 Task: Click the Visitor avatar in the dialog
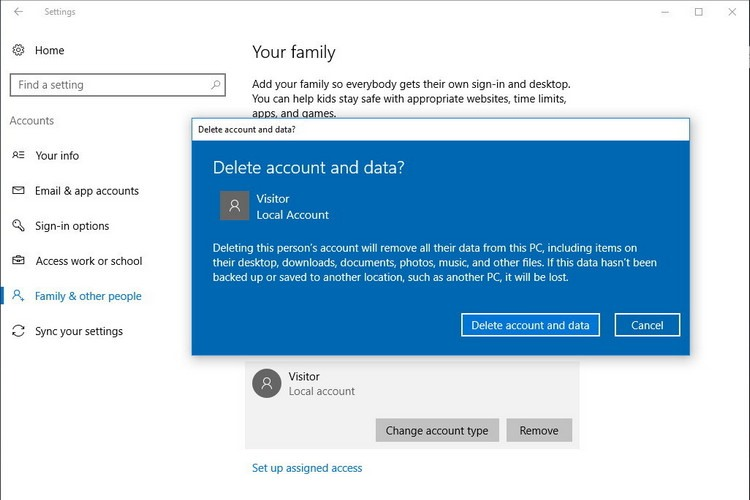(234, 206)
